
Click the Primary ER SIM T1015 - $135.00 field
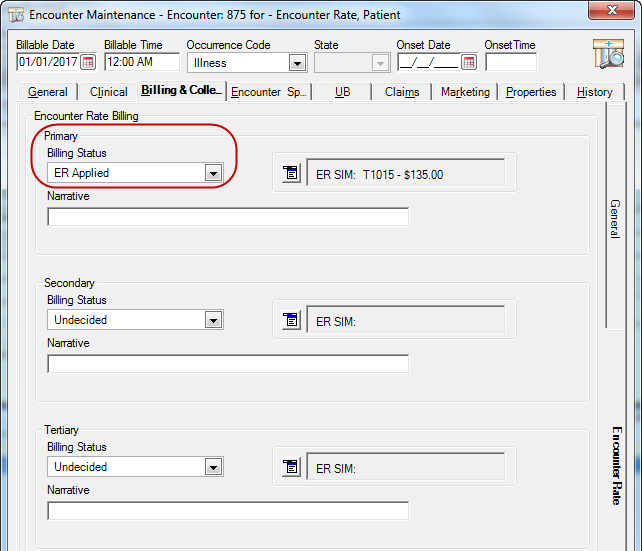(x=406, y=173)
